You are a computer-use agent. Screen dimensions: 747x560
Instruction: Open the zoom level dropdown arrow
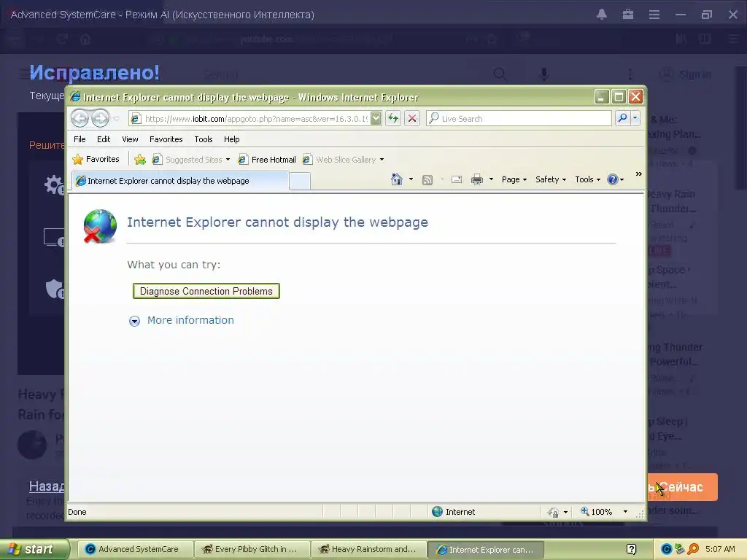coord(625,512)
